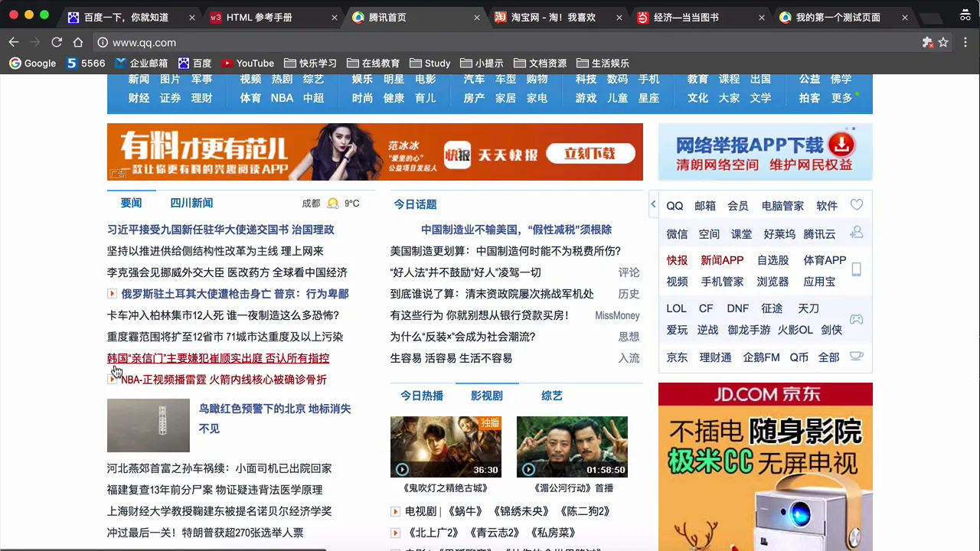980x551 pixels.
Task: Open the 在线教育 bookmark folder
Action: click(x=373, y=64)
